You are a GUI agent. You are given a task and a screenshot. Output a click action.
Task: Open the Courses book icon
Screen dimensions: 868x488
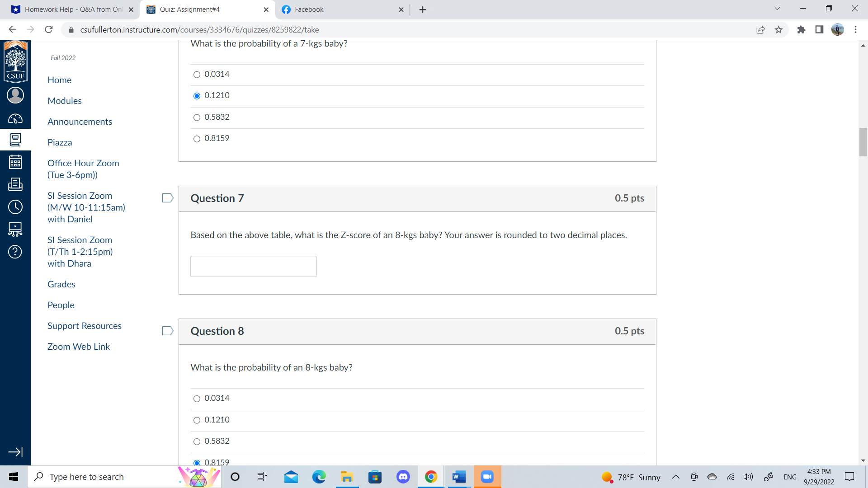pyautogui.click(x=15, y=139)
